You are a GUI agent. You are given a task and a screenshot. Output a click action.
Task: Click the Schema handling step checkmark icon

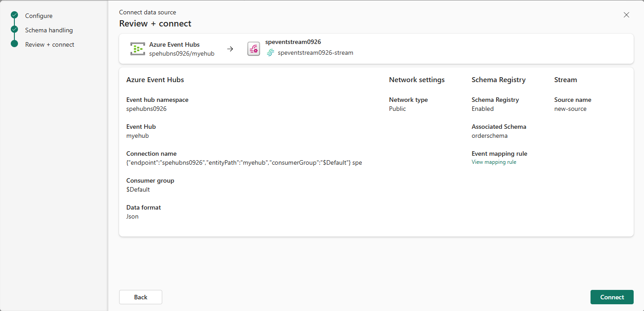coord(14,30)
